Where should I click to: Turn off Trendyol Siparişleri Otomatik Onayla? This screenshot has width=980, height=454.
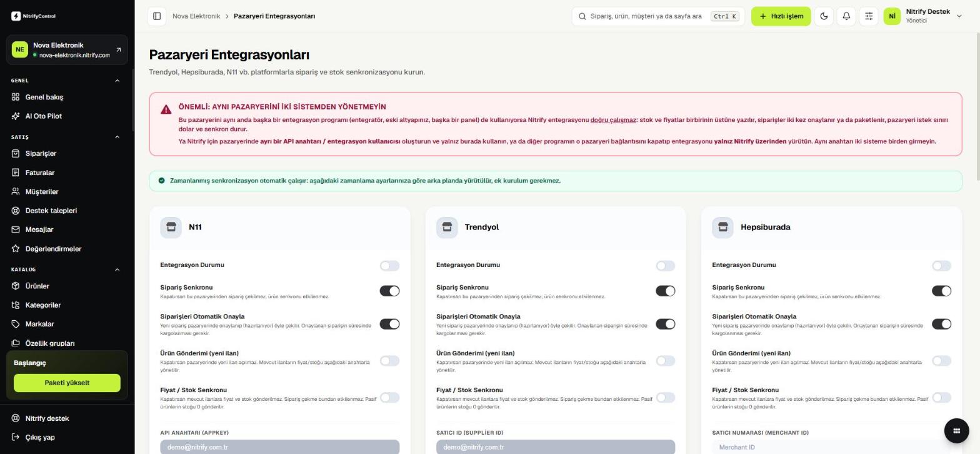(x=666, y=324)
